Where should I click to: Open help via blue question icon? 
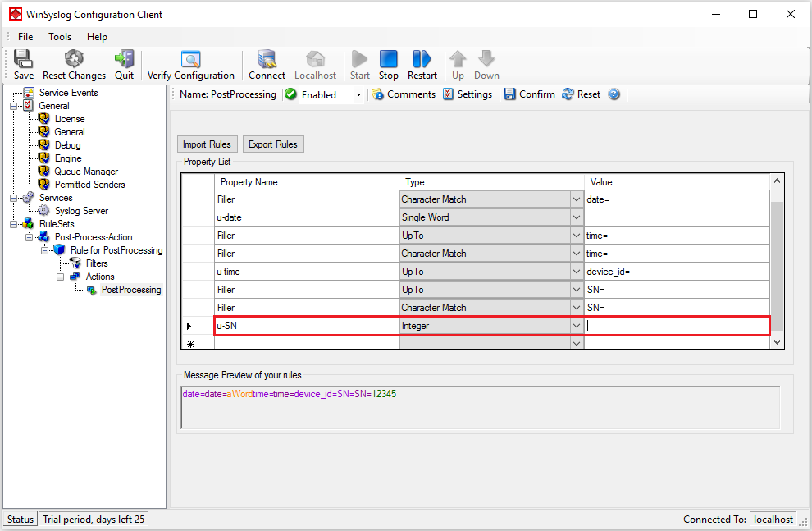(x=614, y=94)
